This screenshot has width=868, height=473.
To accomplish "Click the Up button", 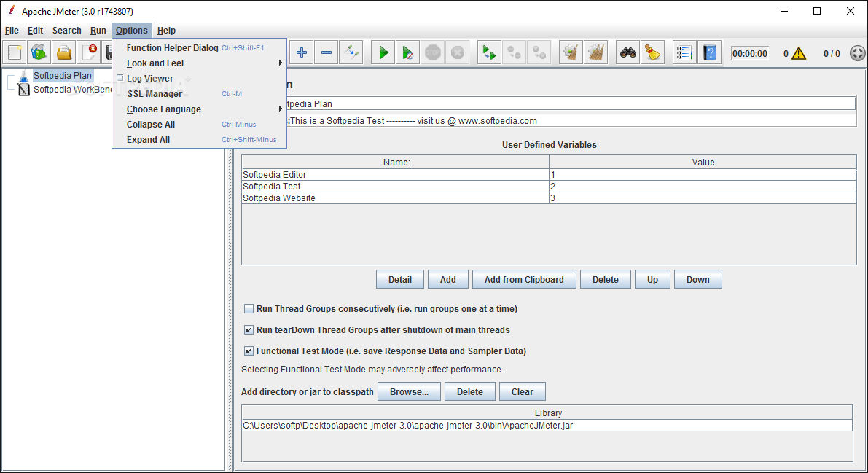I will pos(652,280).
